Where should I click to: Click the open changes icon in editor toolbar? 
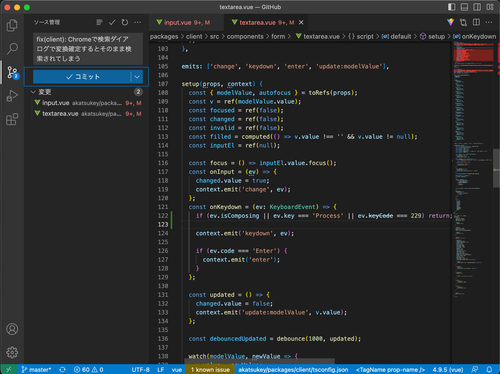(463, 22)
